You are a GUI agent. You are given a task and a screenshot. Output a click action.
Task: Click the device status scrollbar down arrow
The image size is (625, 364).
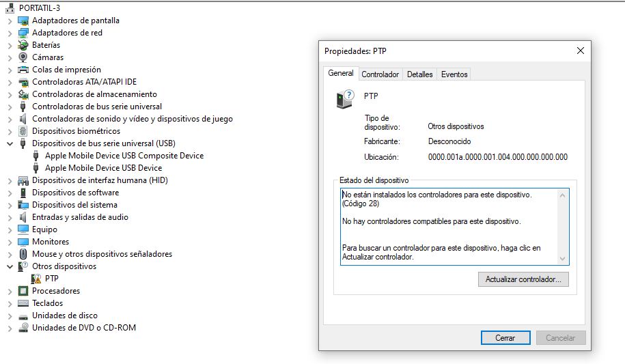click(x=563, y=259)
